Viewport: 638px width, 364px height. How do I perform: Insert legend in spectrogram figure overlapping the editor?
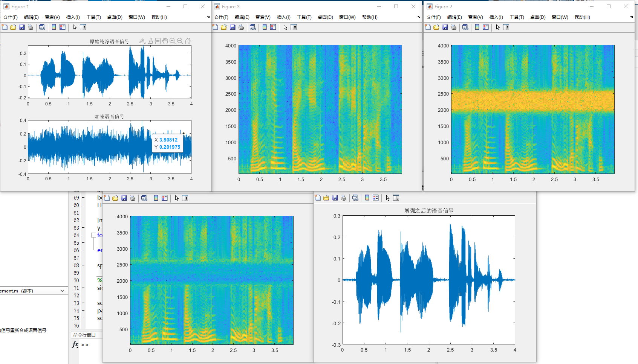(165, 198)
